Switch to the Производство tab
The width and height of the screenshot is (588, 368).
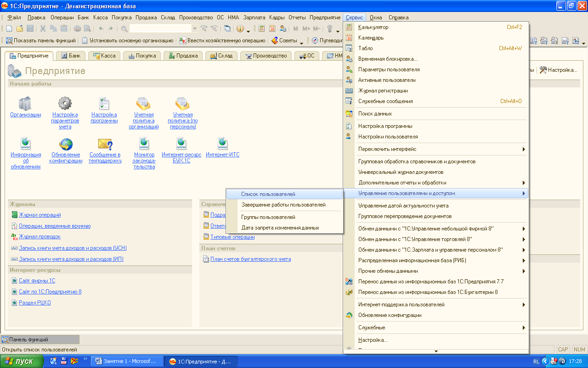click(266, 56)
